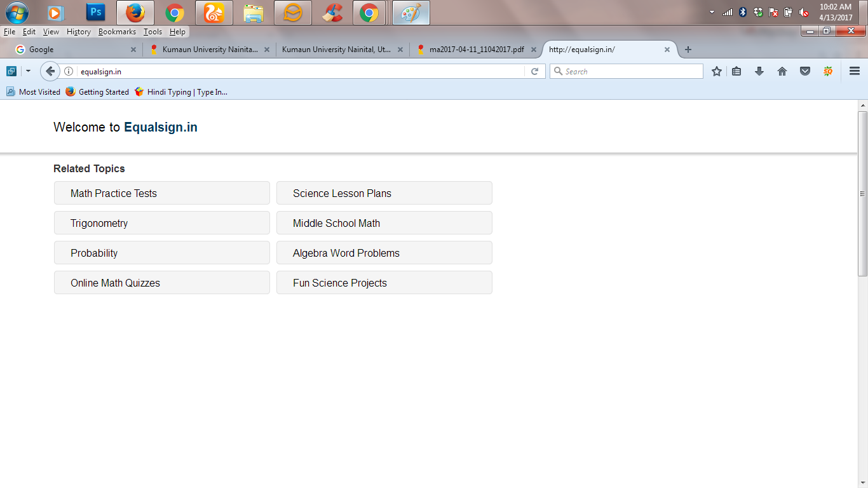
Task: Expand the tab groups dropdown arrow
Action: coord(28,71)
